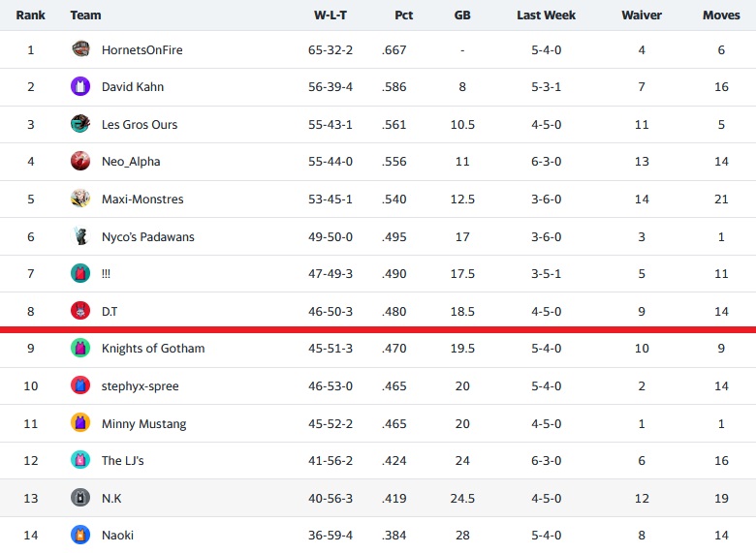Click the Moves column header
The width and height of the screenshot is (756, 553).
coord(721,15)
